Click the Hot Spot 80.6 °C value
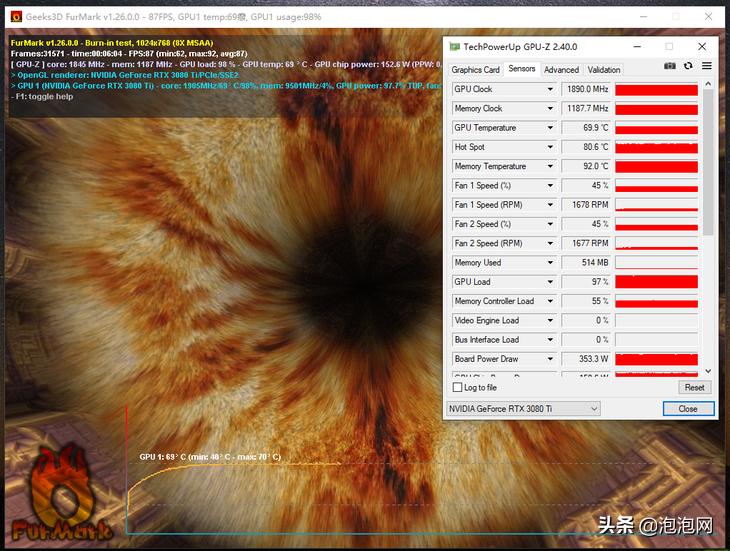730x551 pixels. coord(586,147)
